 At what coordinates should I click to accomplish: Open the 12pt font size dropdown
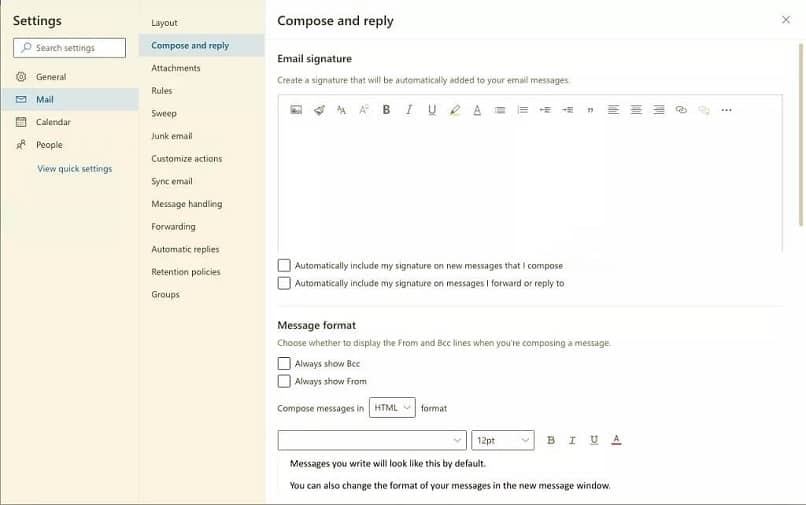pos(502,440)
